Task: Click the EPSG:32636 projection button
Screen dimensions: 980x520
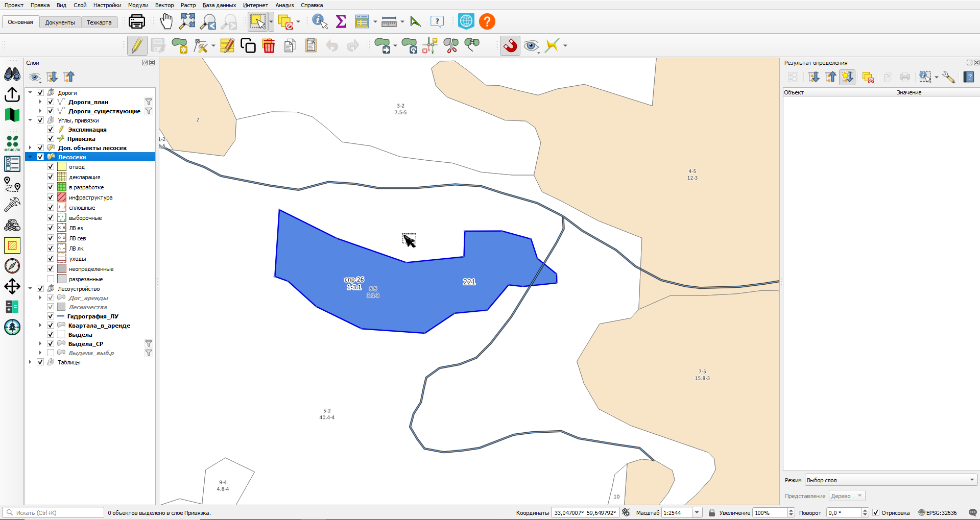Action: tap(938, 513)
